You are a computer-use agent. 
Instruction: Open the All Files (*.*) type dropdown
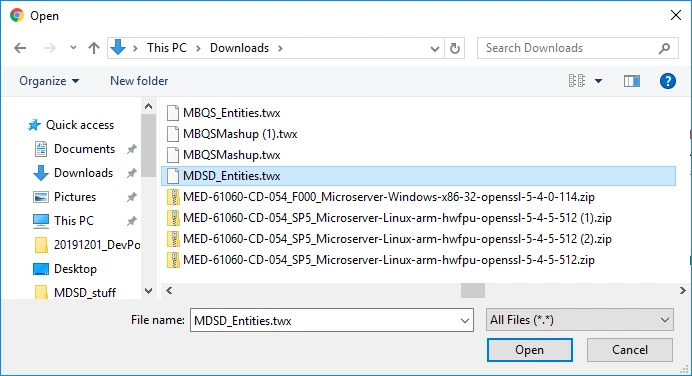[579, 320]
